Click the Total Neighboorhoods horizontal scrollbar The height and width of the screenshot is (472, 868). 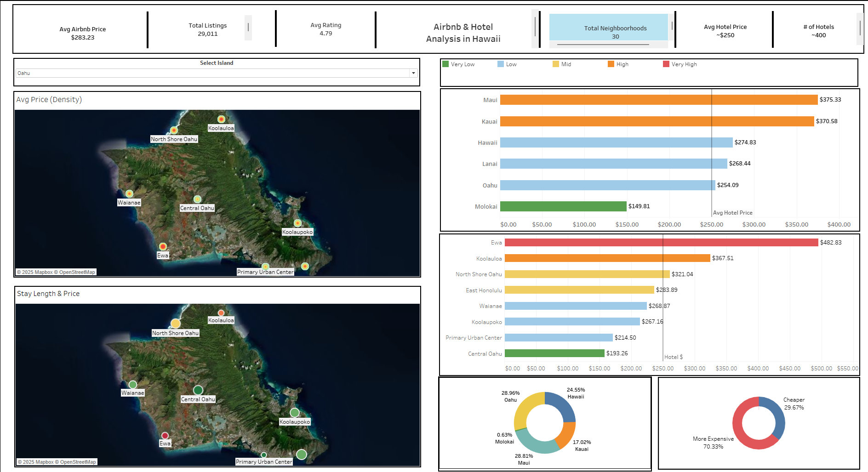coord(603,45)
